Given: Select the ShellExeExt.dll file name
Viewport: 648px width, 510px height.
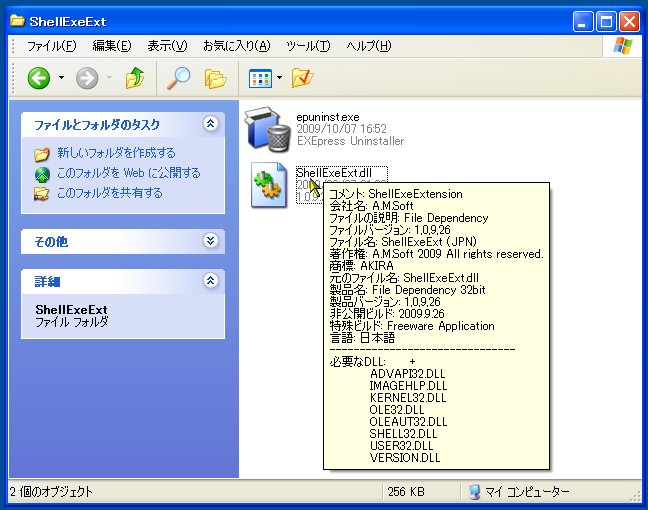Looking at the screenshot, I should pyautogui.click(x=334, y=172).
